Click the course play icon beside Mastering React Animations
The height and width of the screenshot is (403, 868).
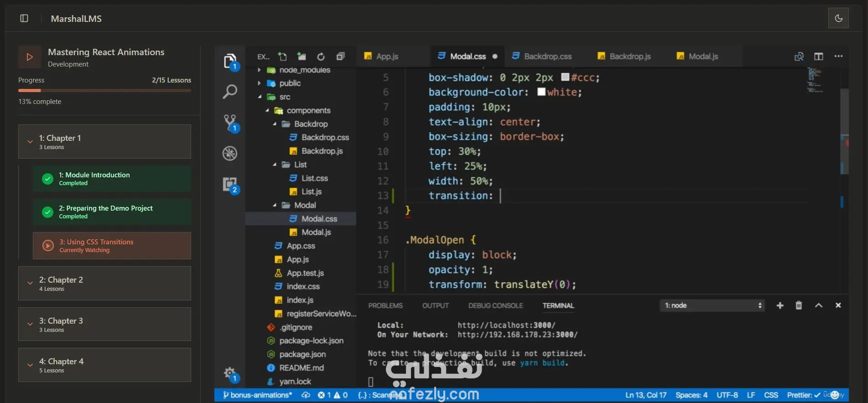pyautogui.click(x=30, y=57)
